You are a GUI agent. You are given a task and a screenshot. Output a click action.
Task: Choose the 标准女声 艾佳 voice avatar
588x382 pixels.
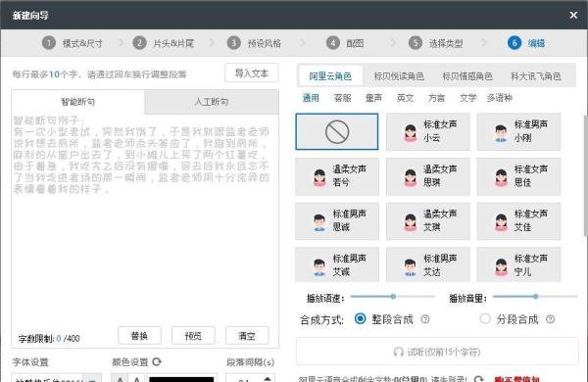pyautogui.click(x=501, y=222)
